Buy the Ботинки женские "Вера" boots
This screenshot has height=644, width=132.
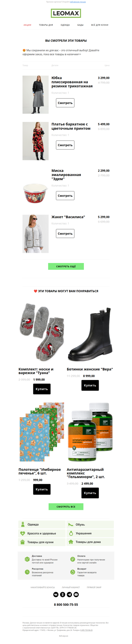[90, 385]
